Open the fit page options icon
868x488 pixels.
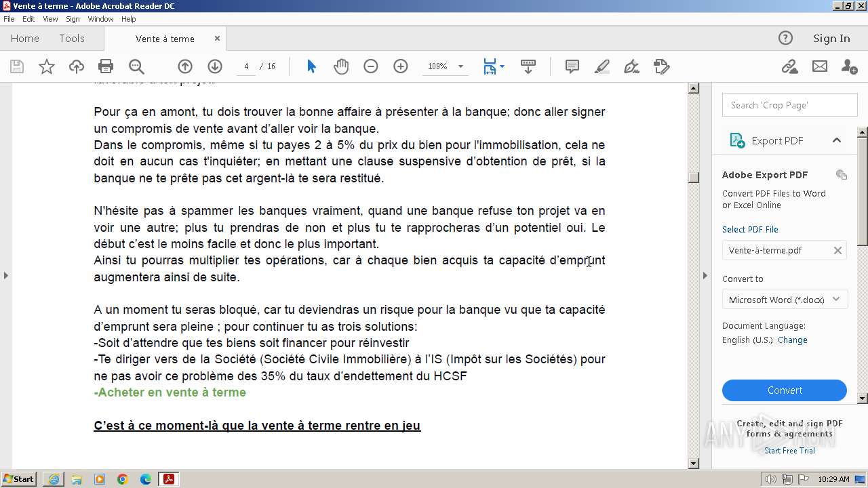pos(493,66)
